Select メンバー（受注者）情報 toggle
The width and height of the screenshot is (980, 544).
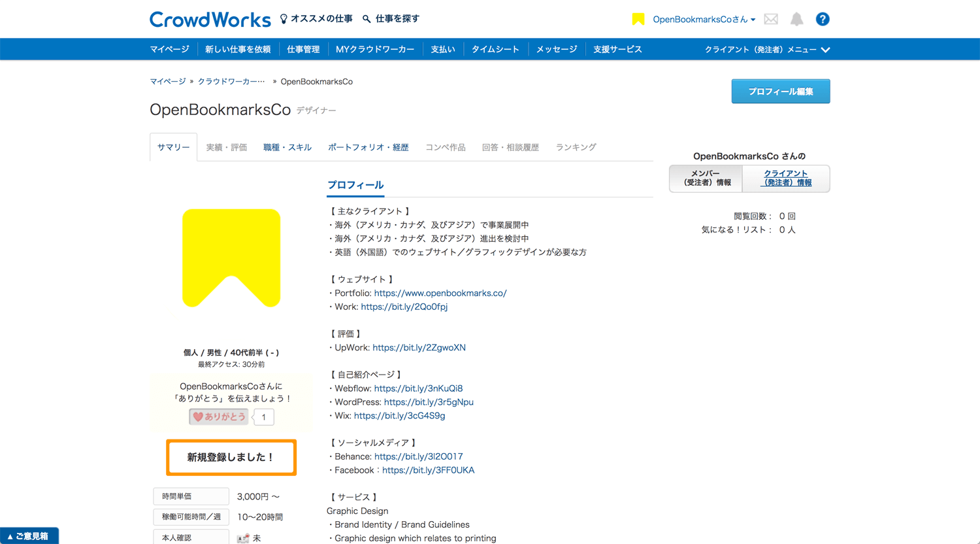(x=706, y=178)
